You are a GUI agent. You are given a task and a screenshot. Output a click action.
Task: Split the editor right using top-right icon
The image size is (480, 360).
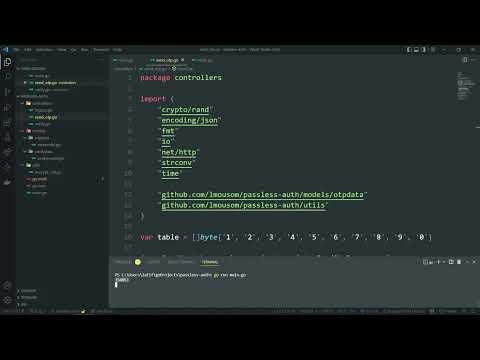click(x=465, y=60)
